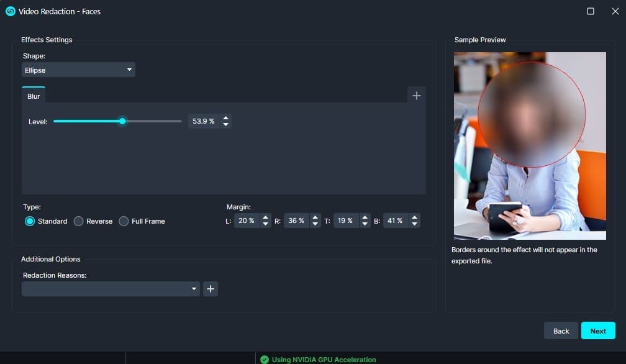Click the Back button
Screen dimensions: 626x364
(x=560, y=330)
